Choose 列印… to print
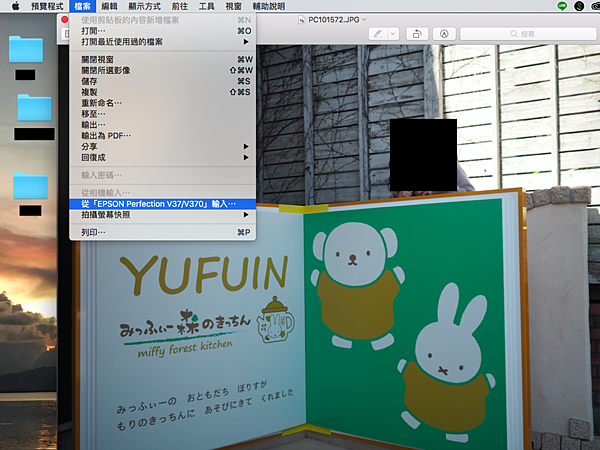 (x=163, y=232)
